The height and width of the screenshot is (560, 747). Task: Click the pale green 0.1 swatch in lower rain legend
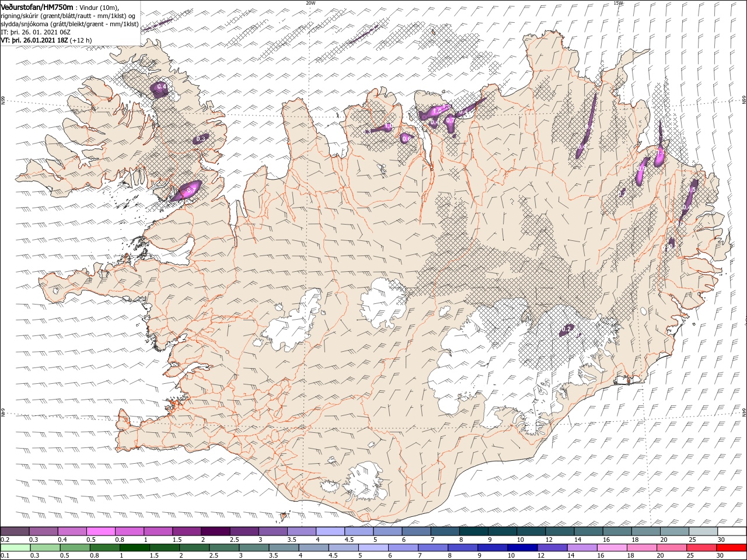(15, 548)
